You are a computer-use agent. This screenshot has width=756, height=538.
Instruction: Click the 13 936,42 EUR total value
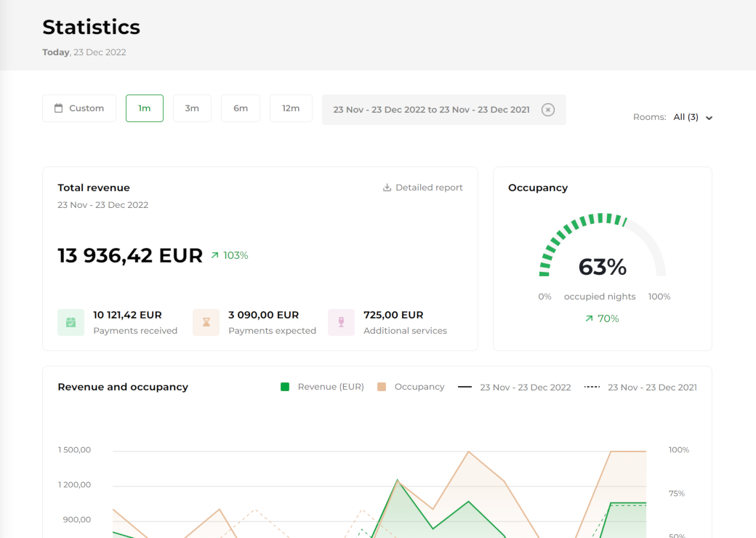pos(130,255)
